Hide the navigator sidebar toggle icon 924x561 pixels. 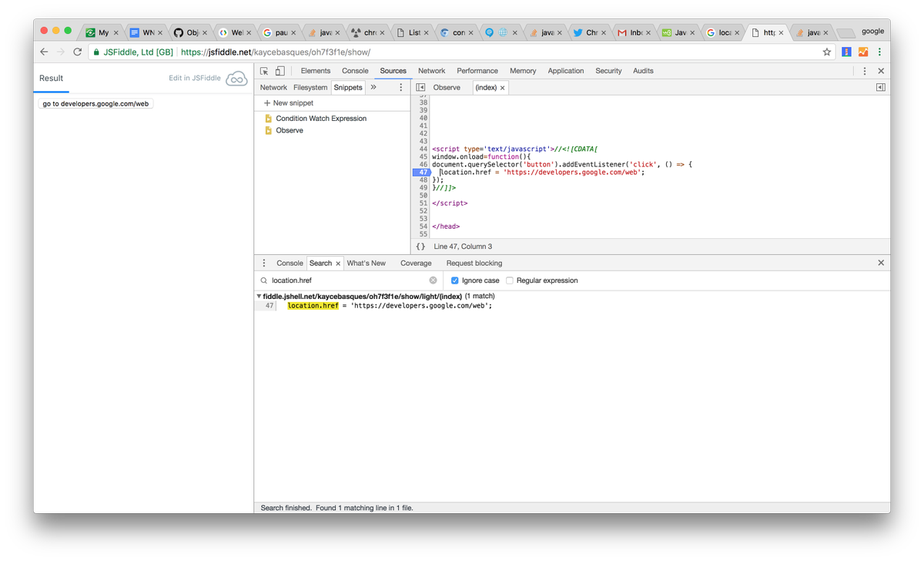(420, 88)
